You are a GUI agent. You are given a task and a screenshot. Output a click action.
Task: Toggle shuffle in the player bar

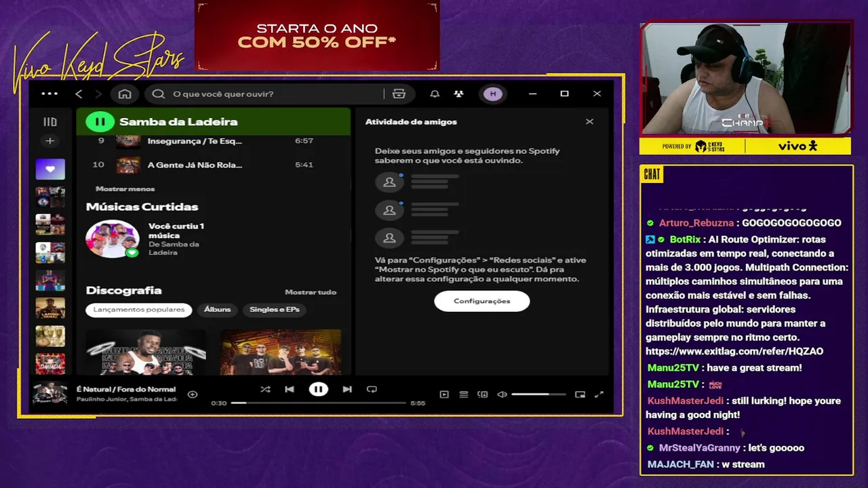pos(265,389)
